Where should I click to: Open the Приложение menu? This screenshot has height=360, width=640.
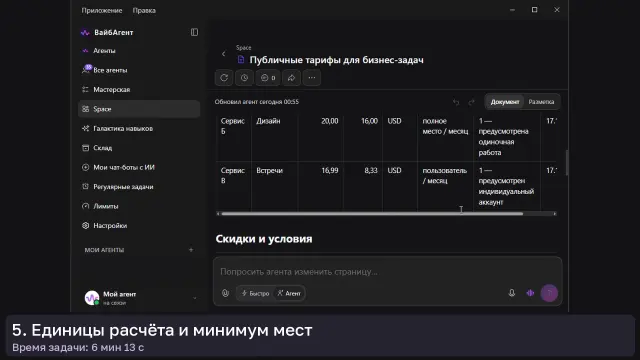[x=102, y=10]
